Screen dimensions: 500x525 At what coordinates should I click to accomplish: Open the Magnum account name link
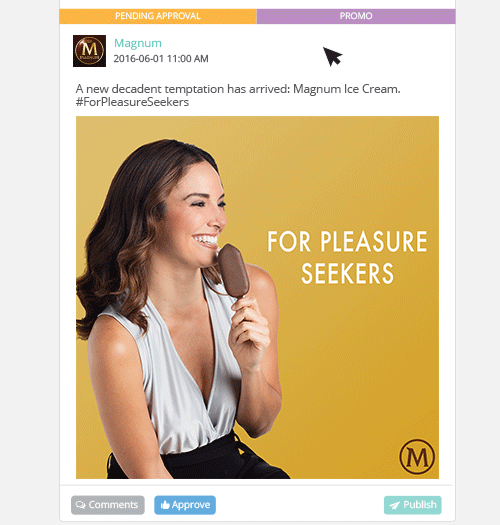click(x=138, y=43)
